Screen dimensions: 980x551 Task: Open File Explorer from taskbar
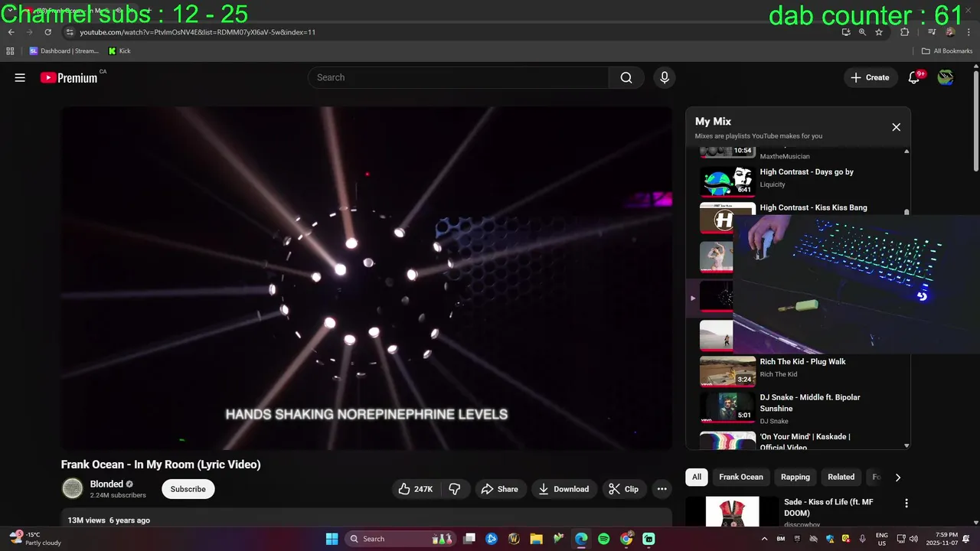click(x=536, y=539)
